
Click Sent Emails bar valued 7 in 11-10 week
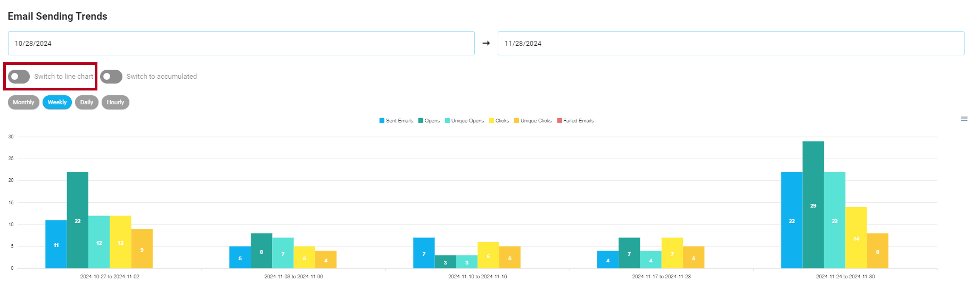[x=424, y=253]
